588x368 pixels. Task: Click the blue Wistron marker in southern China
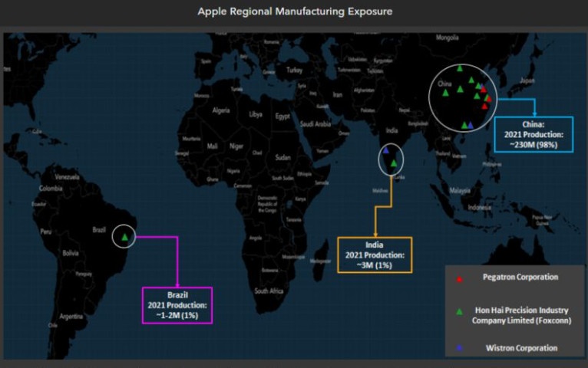[470, 125]
